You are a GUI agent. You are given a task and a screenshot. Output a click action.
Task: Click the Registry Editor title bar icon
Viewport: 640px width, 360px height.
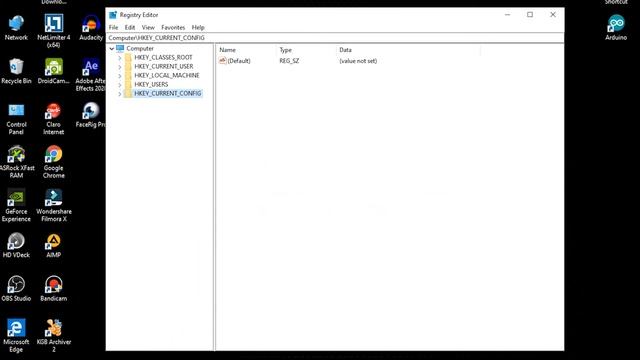113,15
